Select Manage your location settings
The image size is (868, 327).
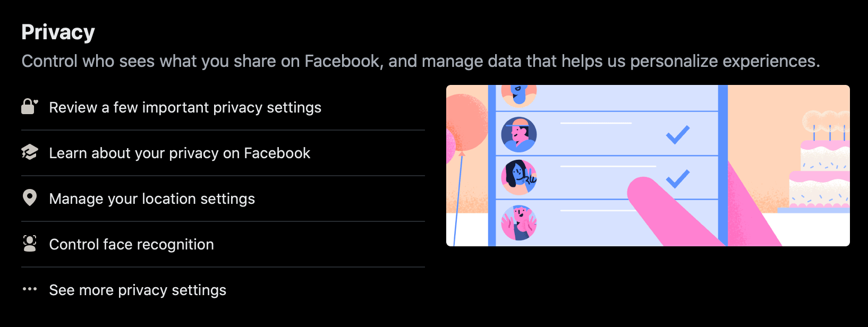coord(152,199)
